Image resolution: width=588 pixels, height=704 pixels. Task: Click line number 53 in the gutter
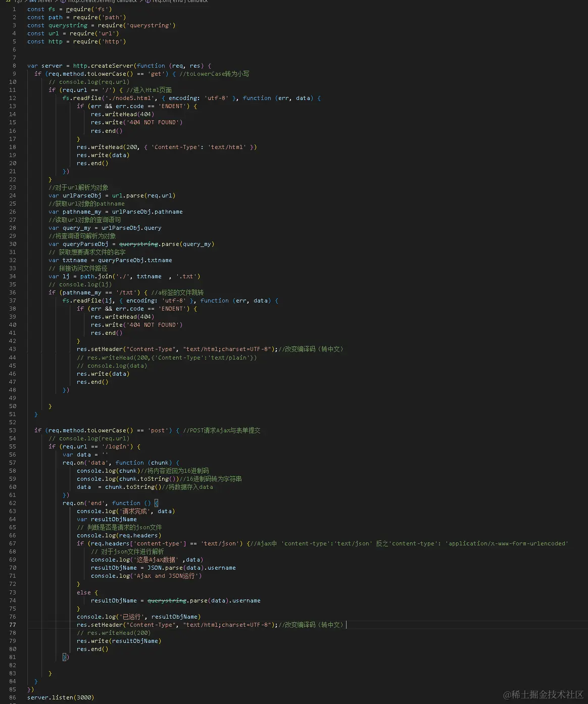pyautogui.click(x=13, y=430)
